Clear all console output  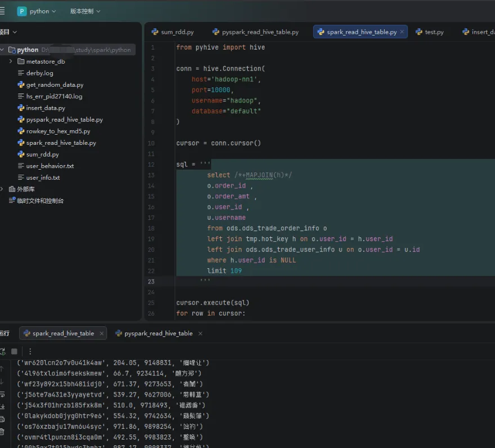pos(2,432)
